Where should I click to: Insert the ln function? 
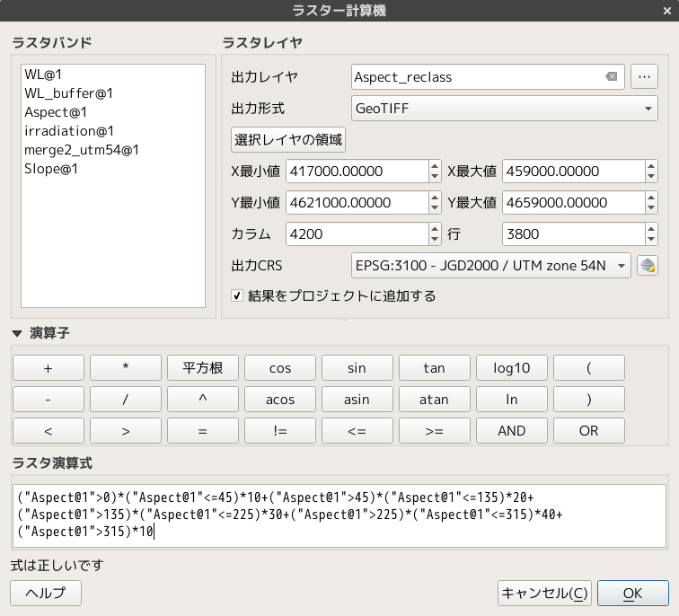coord(511,399)
